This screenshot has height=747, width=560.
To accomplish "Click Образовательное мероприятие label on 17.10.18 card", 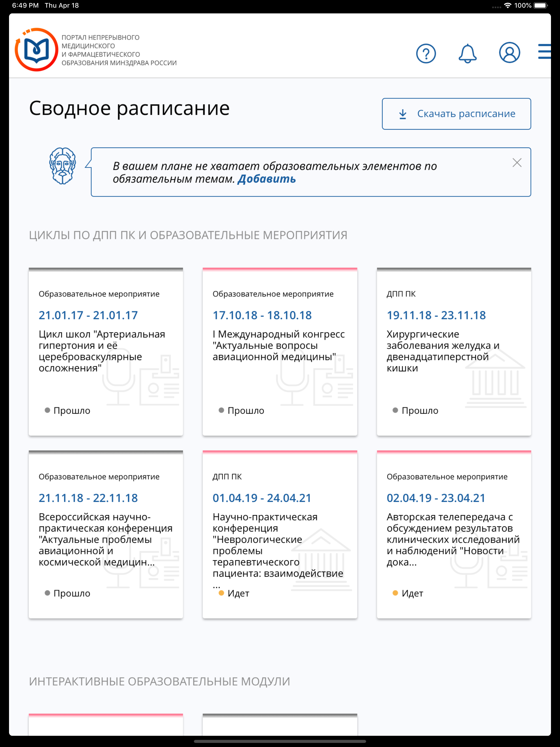I will [x=273, y=294].
